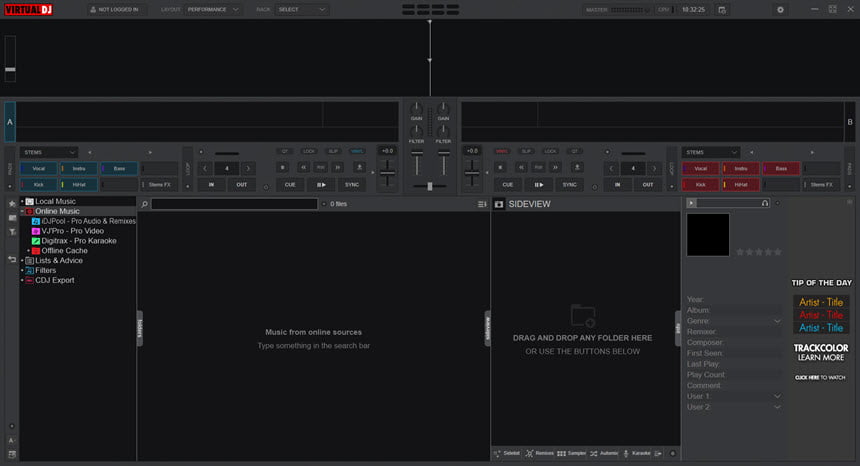Screen dimensions: 860x466
Task: Open the LAYOUT Performance dropdown
Action: tap(212, 10)
